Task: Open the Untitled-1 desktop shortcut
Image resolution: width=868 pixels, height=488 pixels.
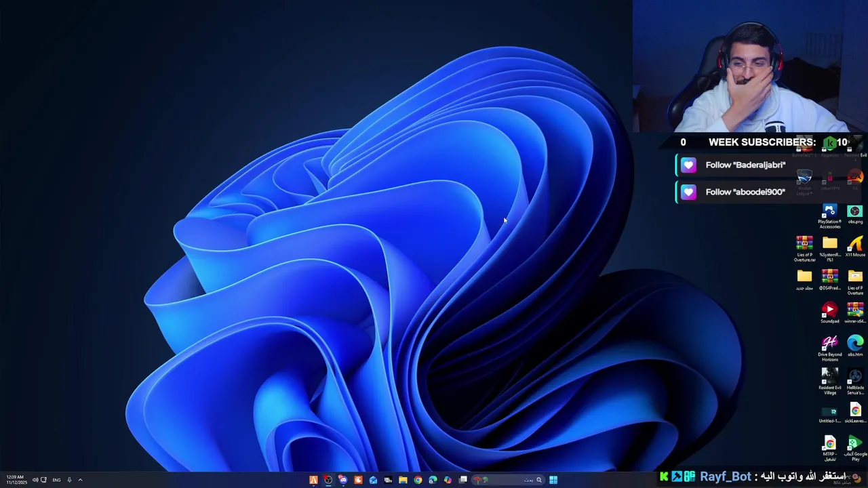Action: coord(830,413)
